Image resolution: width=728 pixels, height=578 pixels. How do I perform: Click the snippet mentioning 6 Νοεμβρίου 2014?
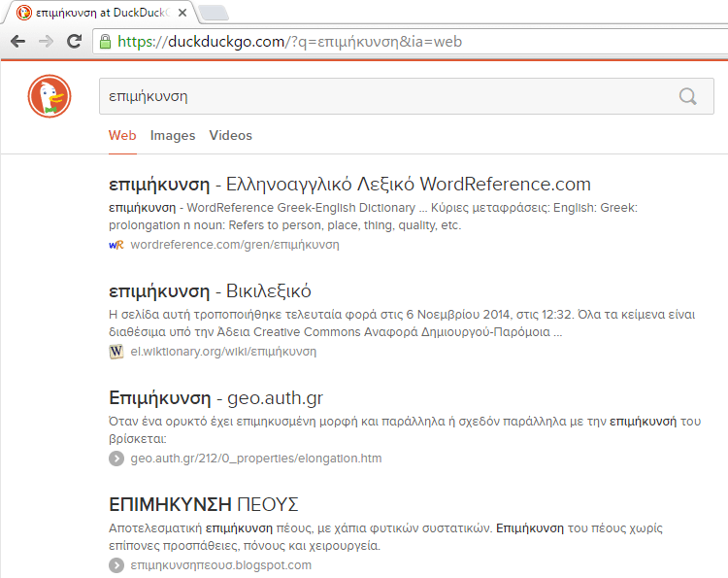click(x=402, y=323)
